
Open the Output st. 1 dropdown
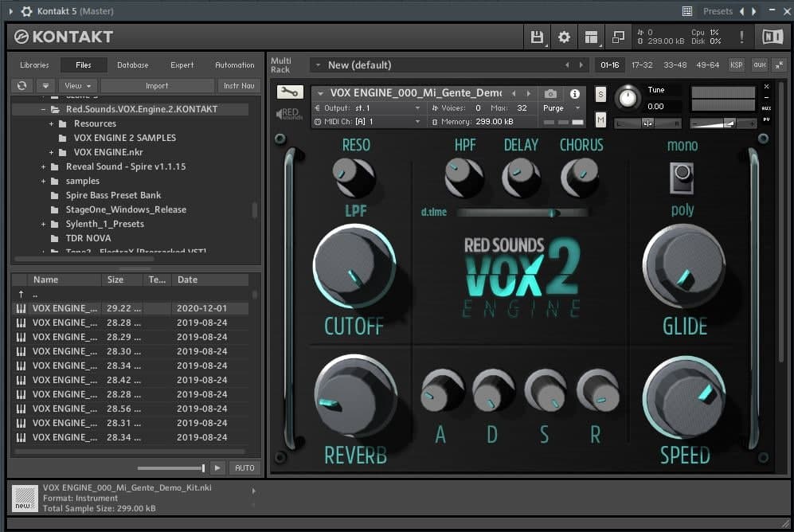pyautogui.click(x=368, y=108)
